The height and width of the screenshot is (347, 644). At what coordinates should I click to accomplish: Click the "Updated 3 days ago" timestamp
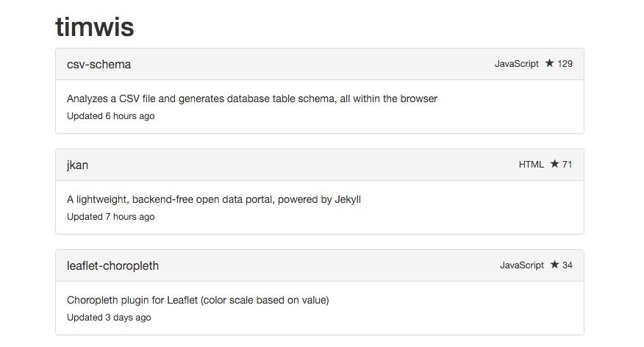click(x=109, y=318)
